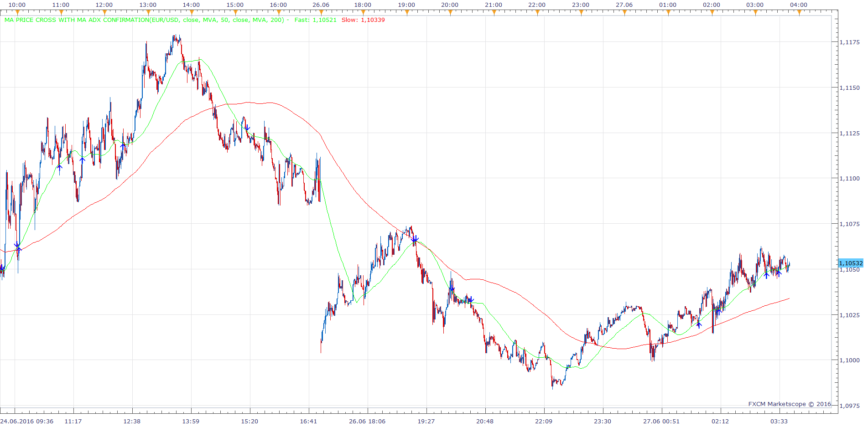Click the 26.06 top date label
This screenshot has width=868, height=427.
point(321,5)
